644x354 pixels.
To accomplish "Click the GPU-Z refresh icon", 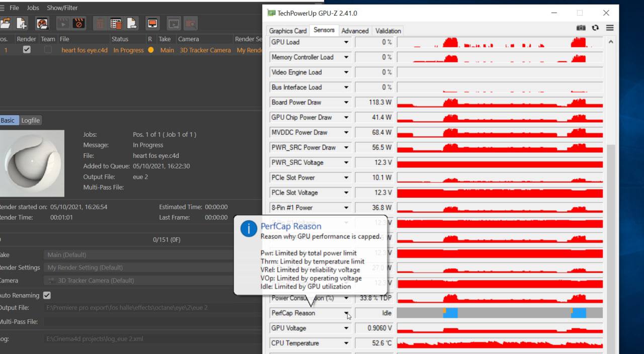I will pyautogui.click(x=595, y=28).
